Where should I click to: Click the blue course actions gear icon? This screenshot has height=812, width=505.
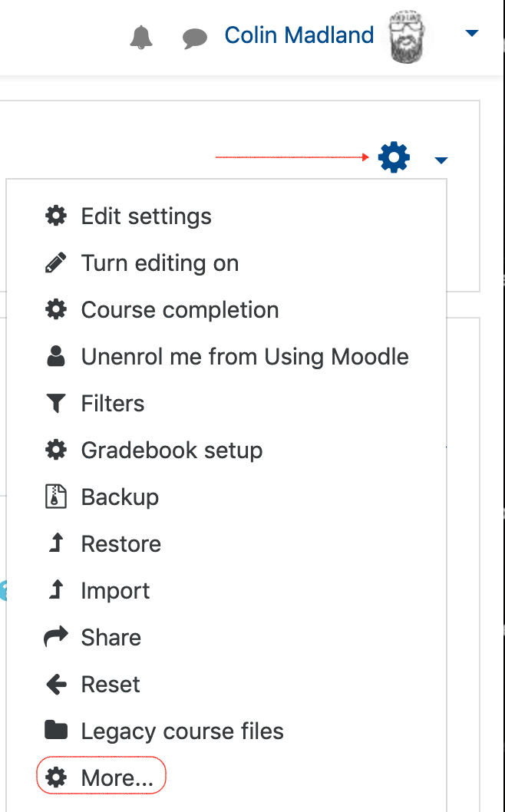tap(394, 157)
